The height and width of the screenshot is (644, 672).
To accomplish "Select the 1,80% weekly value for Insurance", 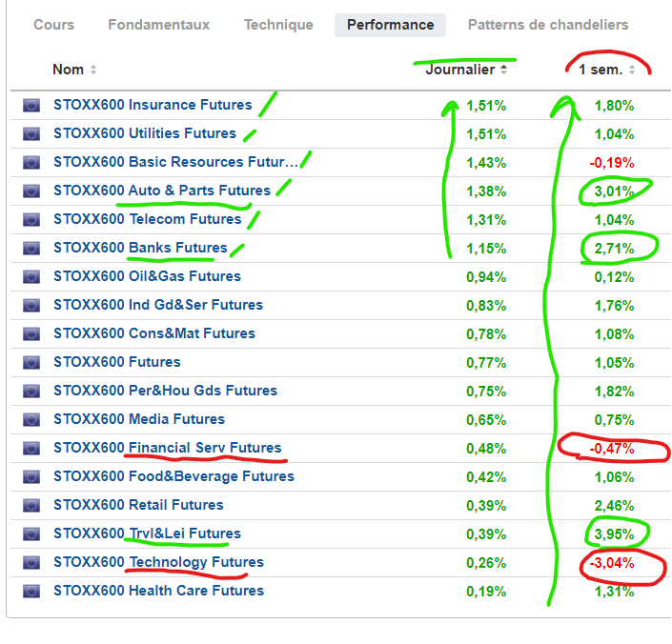I will coord(614,106).
